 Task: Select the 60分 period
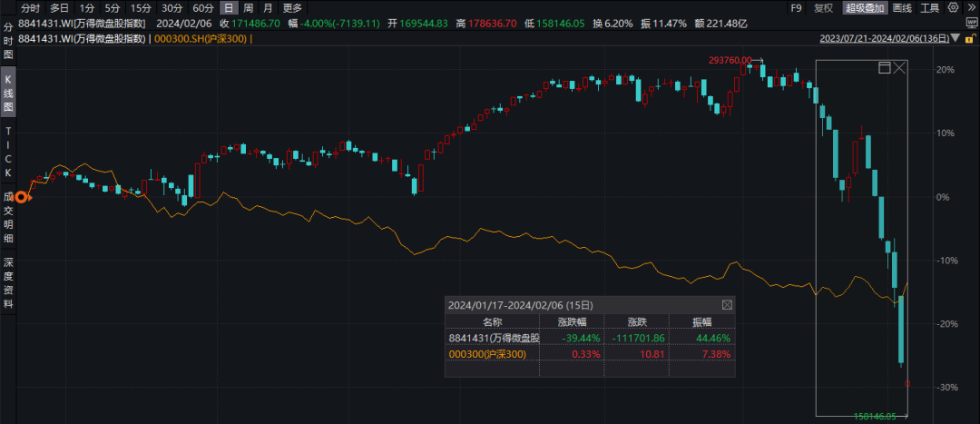coord(202,8)
